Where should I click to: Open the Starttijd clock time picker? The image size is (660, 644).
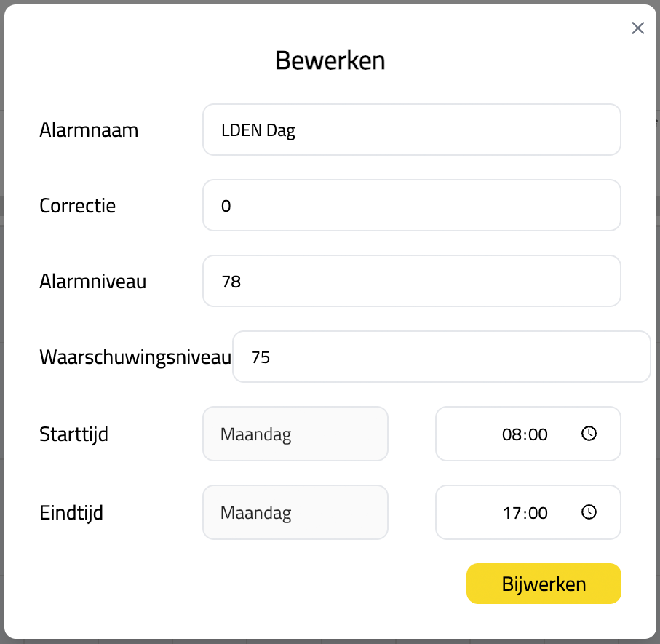[589, 434]
